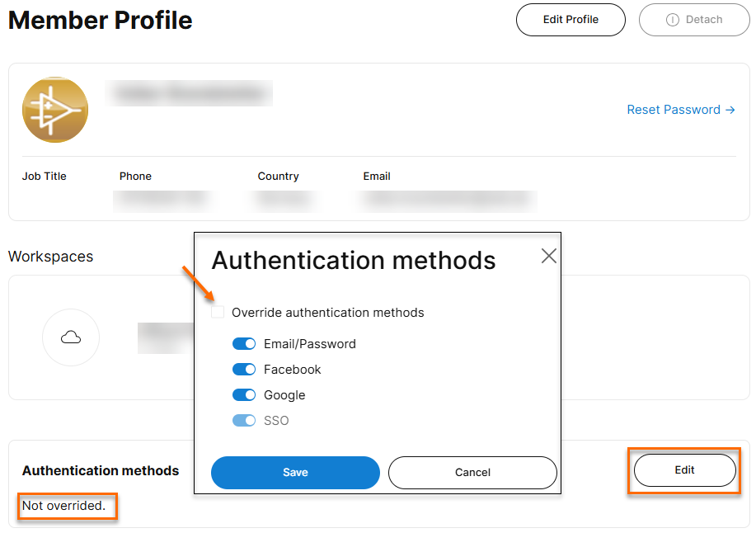Toggle off Email/Password authentication

(x=244, y=344)
